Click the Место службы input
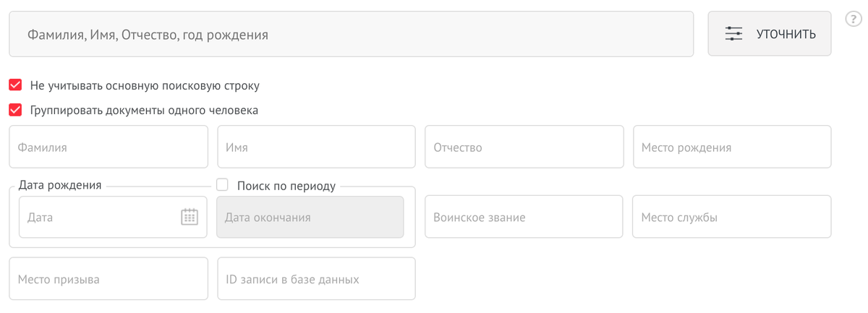 pos(732,217)
